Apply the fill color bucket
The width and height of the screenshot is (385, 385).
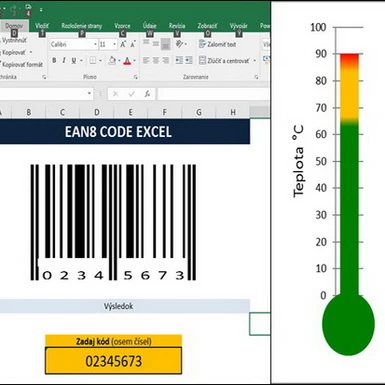(112, 61)
